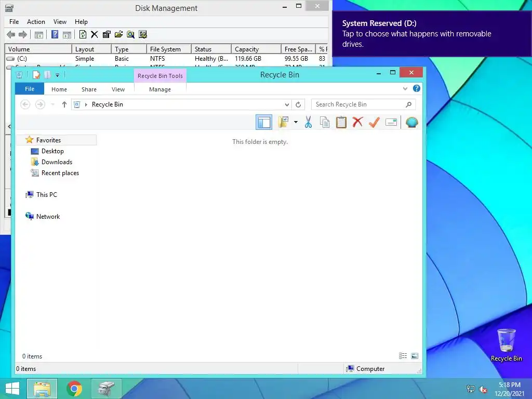Switch to details view icon at bottom right
The width and height of the screenshot is (532, 399).
point(403,355)
